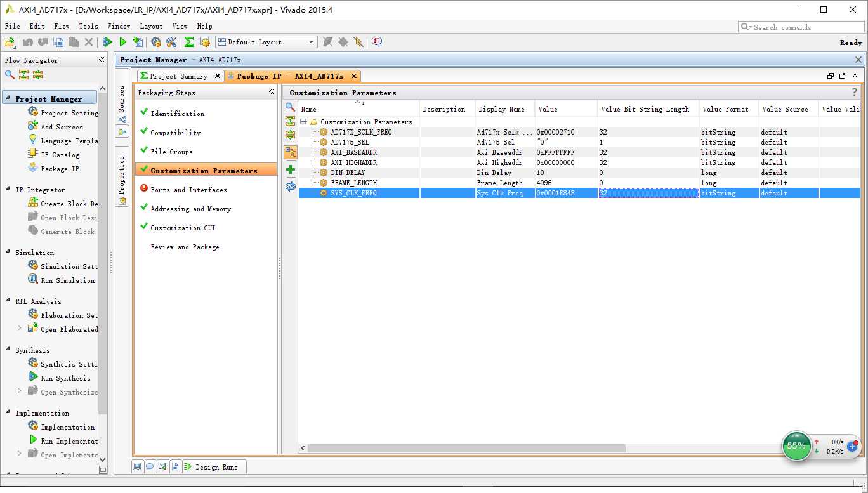The image size is (868, 493).
Task: Click the Run Synthesis toolbar icon
Action: tap(107, 42)
